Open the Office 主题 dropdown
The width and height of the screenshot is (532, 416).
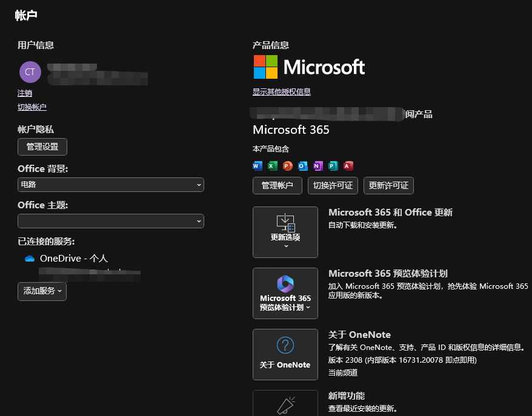[x=111, y=221]
